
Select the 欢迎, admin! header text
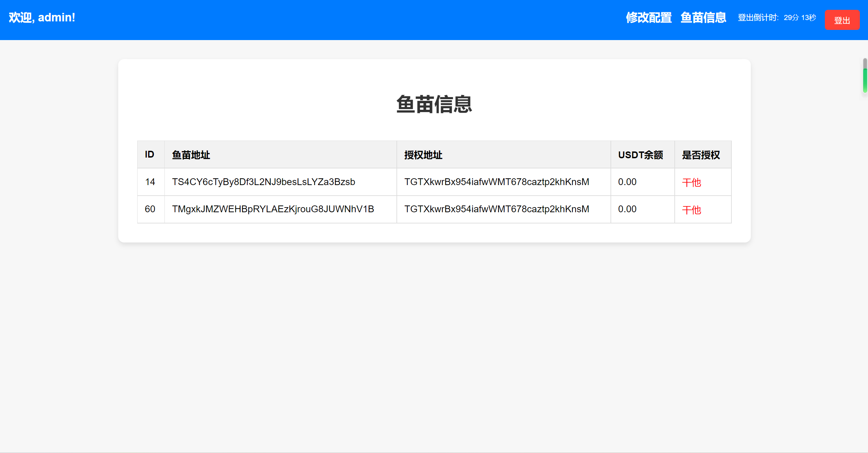coord(42,17)
